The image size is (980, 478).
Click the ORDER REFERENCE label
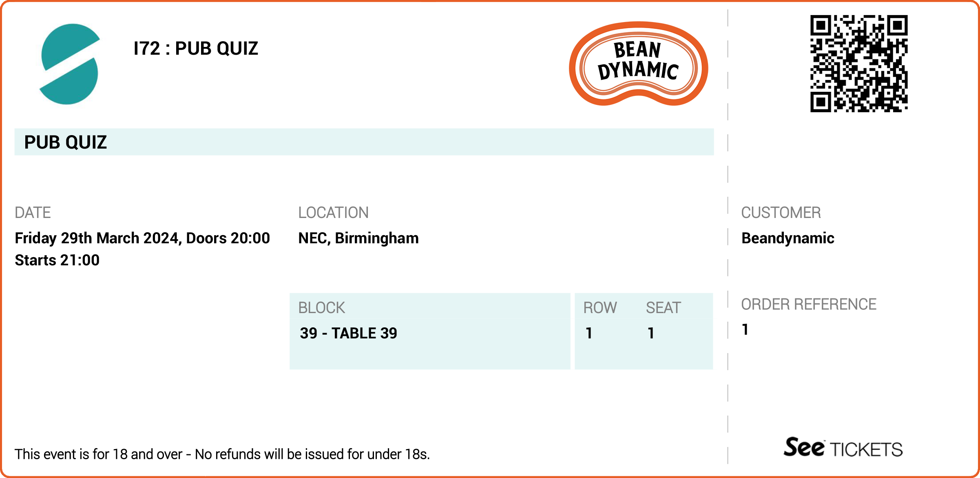808,305
